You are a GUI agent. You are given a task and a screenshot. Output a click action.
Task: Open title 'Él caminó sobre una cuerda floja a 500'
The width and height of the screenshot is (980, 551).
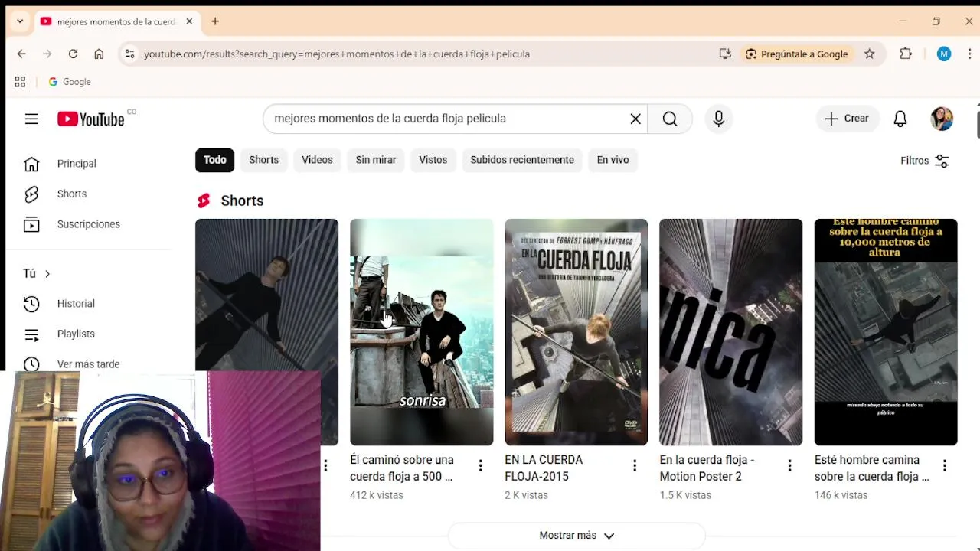[402, 468]
